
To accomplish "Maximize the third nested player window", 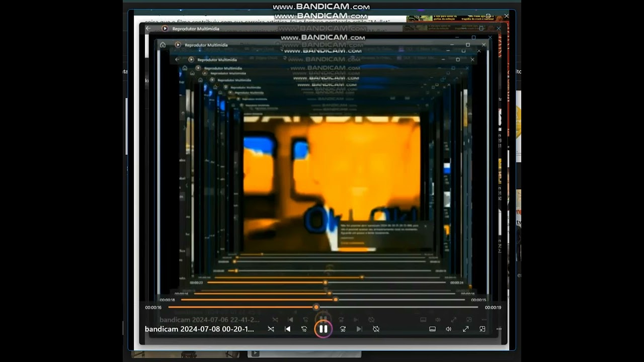I will [457, 59].
